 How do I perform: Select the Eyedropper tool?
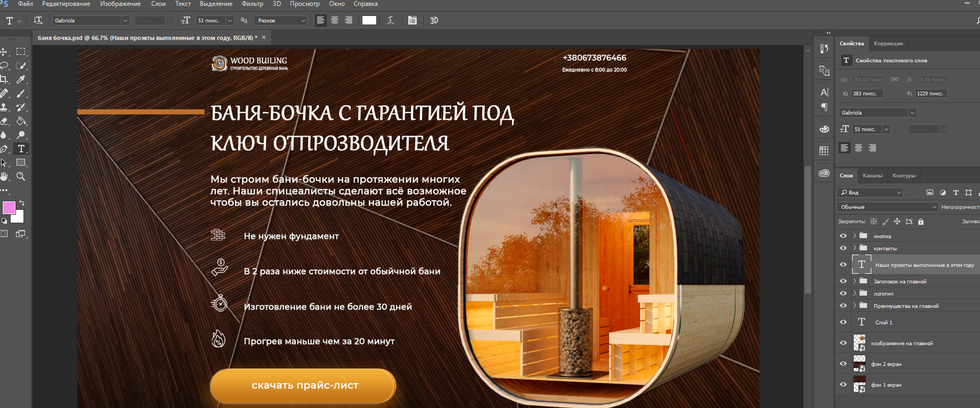(x=21, y=79)
